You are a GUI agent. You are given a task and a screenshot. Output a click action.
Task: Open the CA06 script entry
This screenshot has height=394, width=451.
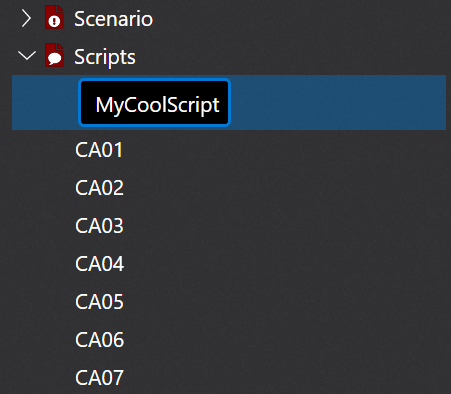click(x=99, y=340)
